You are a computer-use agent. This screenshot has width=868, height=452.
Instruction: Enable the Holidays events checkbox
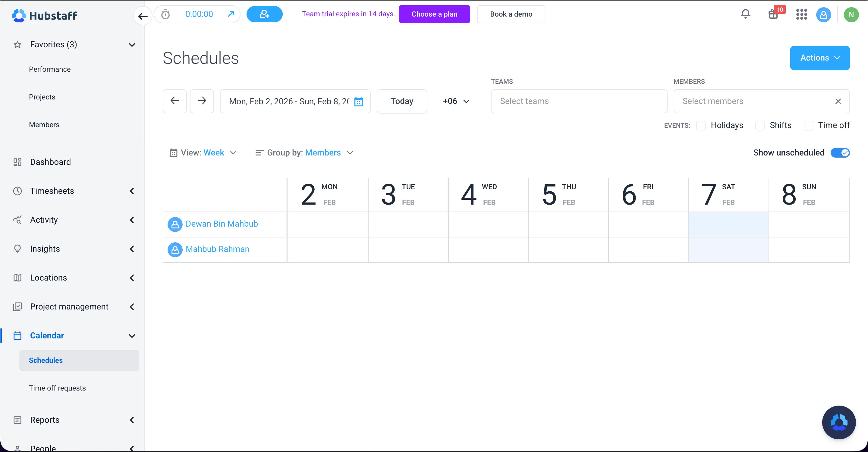tap(701, 125)
